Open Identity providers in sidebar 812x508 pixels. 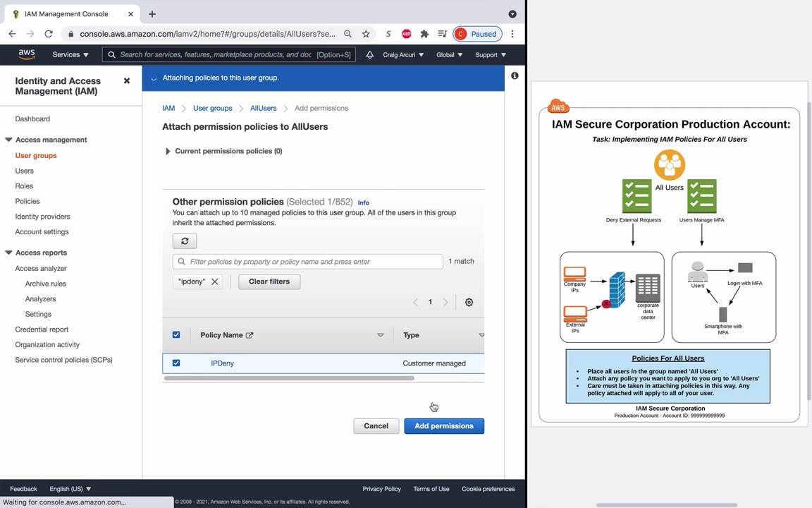(x=42, y=216)
